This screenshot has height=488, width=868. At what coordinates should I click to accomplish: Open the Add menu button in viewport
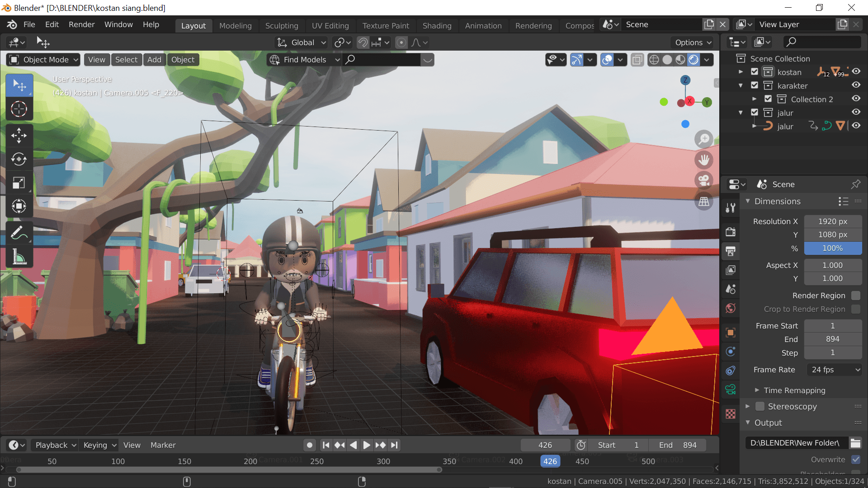coord(154,60)
